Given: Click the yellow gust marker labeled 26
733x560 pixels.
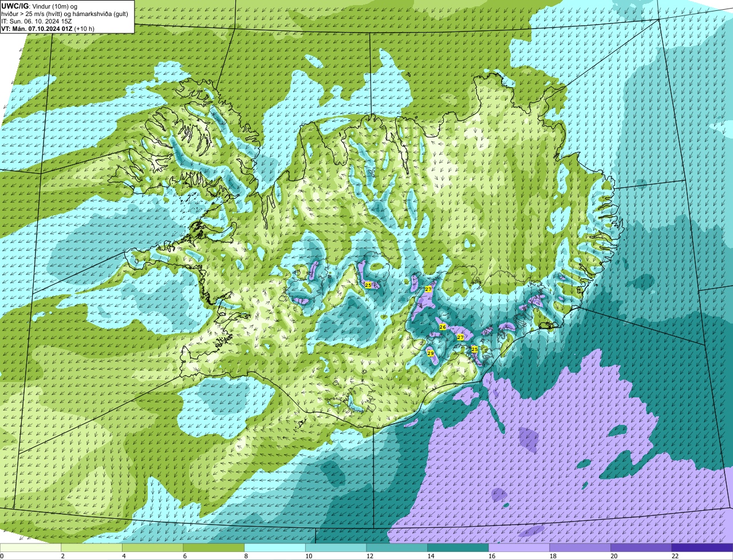Looking at the screenshot, I should click(443, 327).
